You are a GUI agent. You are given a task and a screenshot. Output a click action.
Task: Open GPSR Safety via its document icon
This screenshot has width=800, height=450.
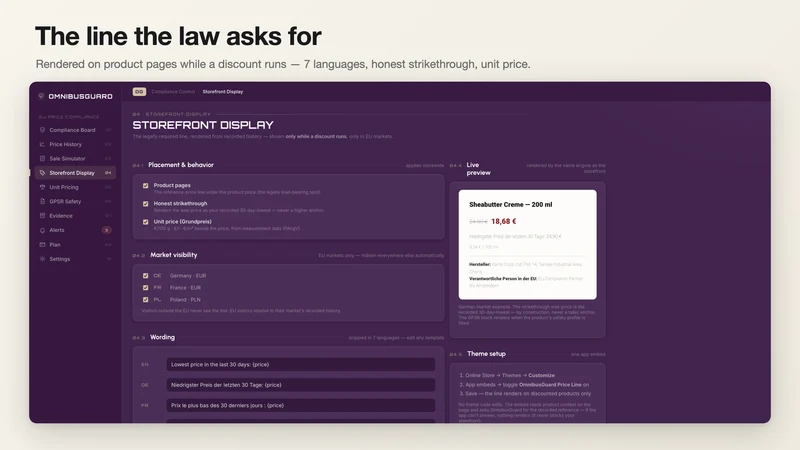(x=42, y=201)
